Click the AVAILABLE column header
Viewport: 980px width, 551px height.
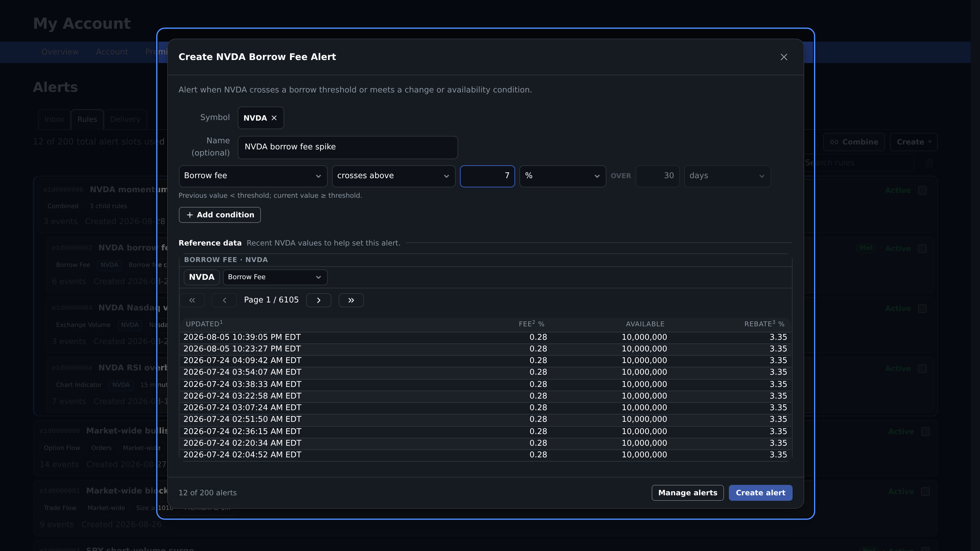(x=645, y=324)
